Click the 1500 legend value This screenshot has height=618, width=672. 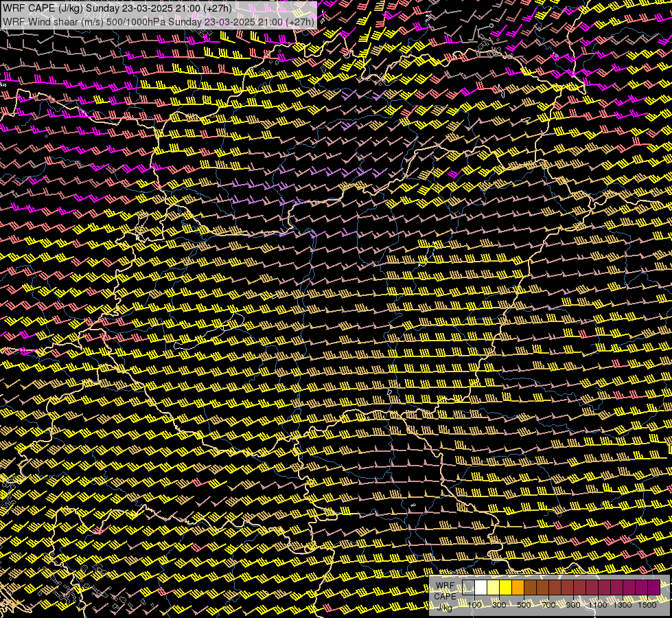[x=647, y=605]
